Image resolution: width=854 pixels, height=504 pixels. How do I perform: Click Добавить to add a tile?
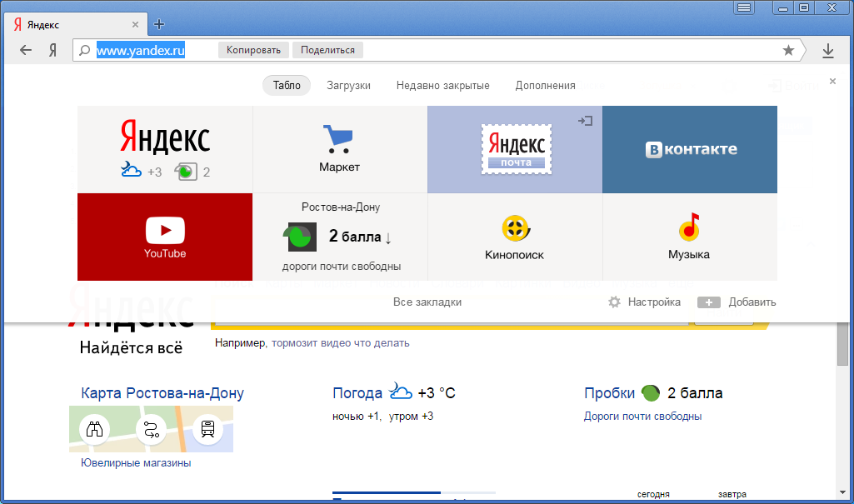point(737,302)
